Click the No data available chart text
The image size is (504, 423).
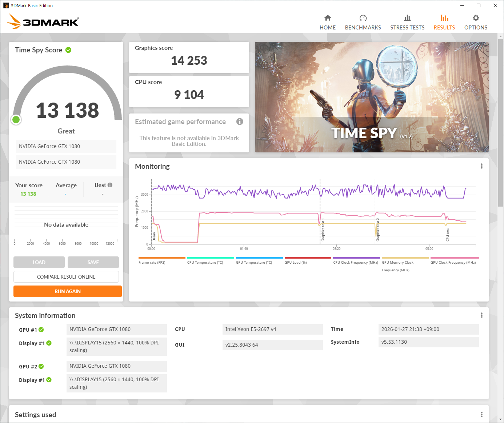pos(66,225)
